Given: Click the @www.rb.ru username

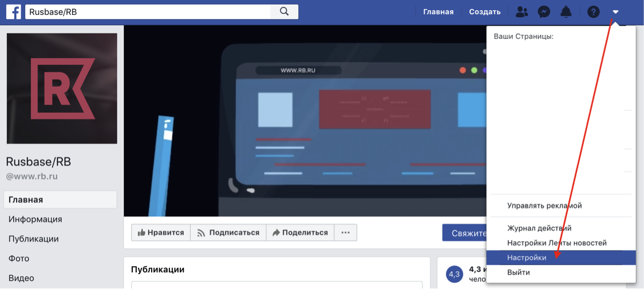Looking at the screenshot, I should point(31,177).
